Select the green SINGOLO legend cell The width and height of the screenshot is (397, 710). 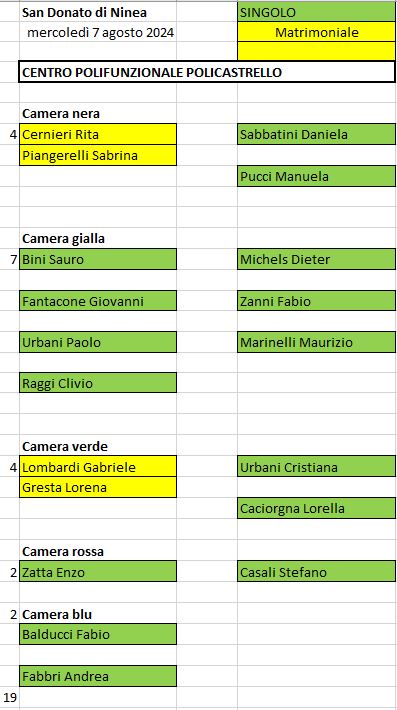tap(316, 13)
